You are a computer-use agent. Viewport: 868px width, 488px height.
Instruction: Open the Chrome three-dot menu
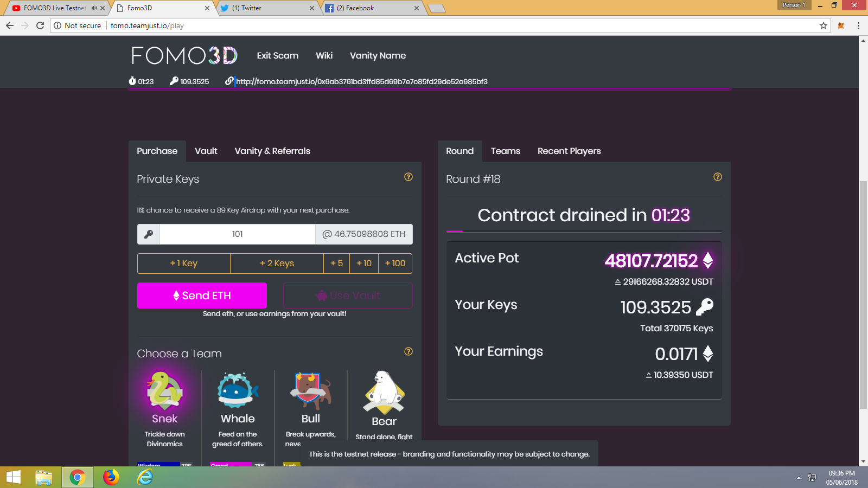click(858, 25)
